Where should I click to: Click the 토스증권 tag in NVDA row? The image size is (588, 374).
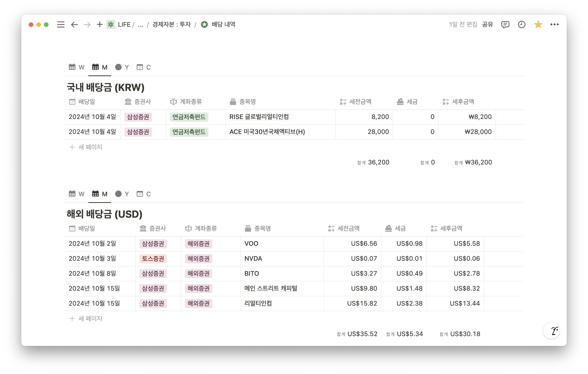(153, 258)
